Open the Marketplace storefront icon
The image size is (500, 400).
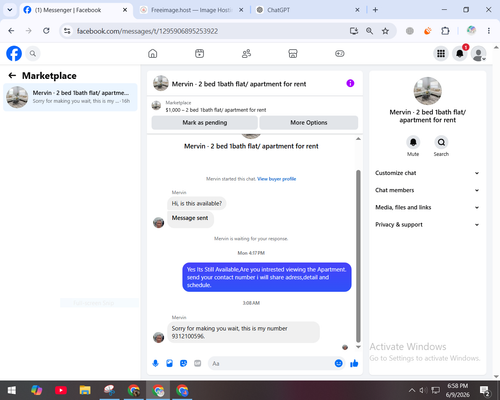[x=293, y=53]
